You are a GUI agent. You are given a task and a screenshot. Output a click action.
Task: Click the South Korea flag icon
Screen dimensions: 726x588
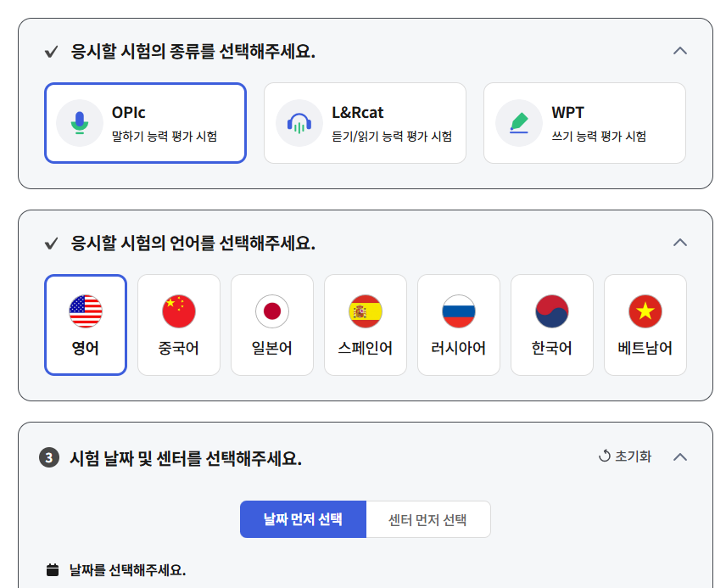click(552, 311)
